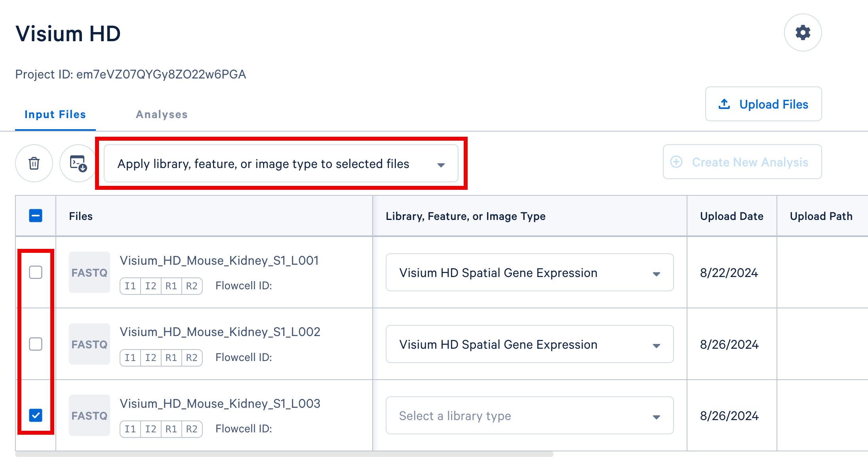Click the command-line download icon
868x470 pixels.
pos(78,163)
